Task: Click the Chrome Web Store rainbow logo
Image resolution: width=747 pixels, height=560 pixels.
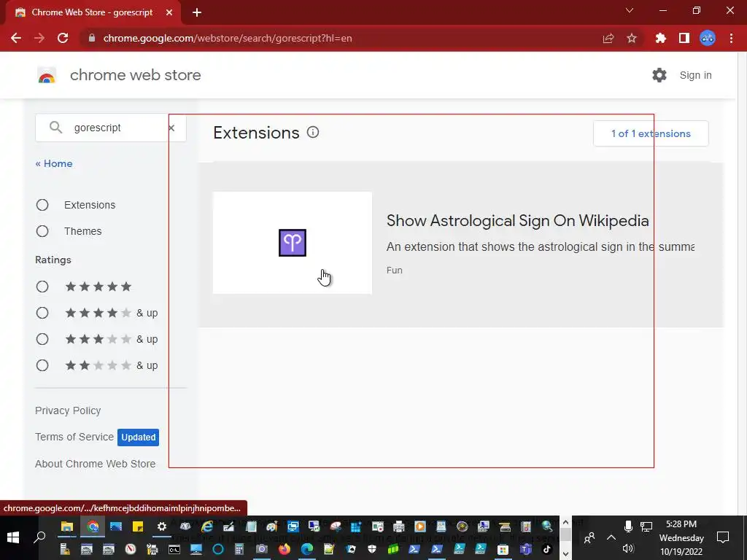Action: pyautogui.click(x=47, y=75)
